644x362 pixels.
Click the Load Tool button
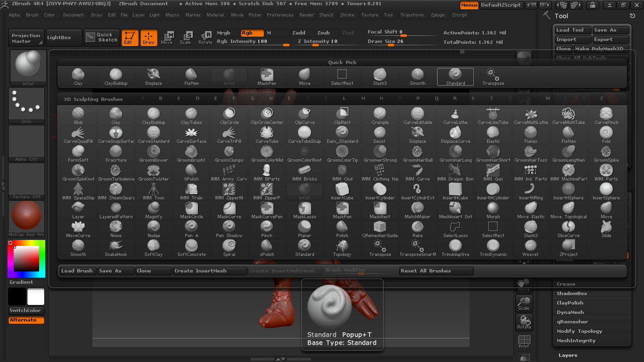pyautogui.click(x=573, y=30)
